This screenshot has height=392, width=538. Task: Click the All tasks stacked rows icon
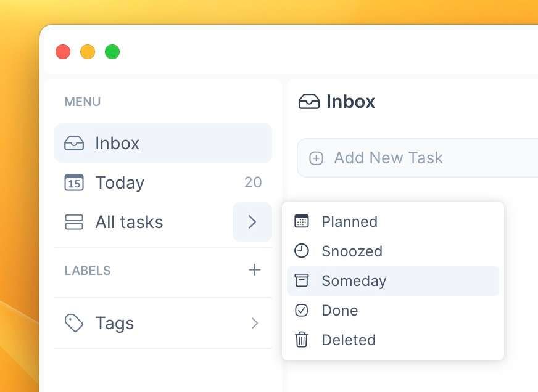tap(74, 222)
